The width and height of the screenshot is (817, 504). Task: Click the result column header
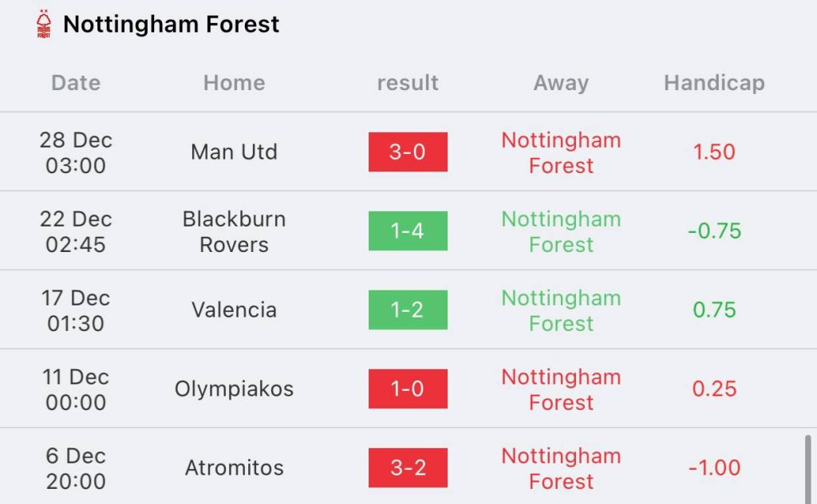click(x=408, y=83)
